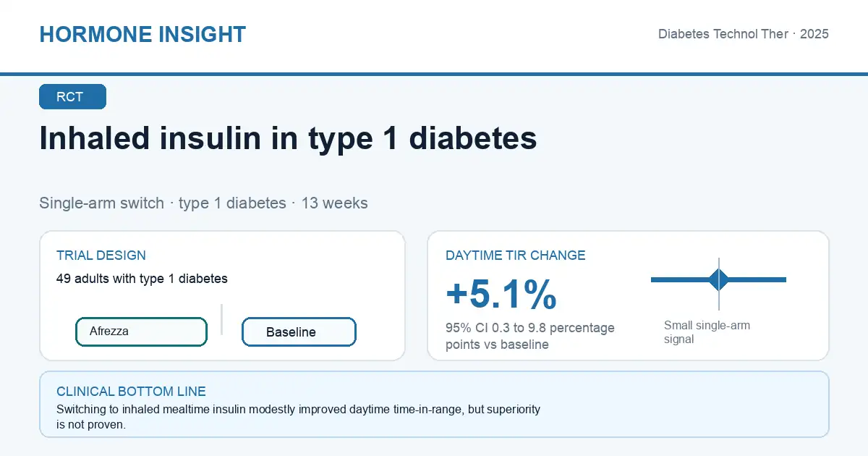The height and width of the screenshot is (456, 868).
Task: Select the headline Inhaled insulin in type 1 diabetes
Action: coord(288,138)
